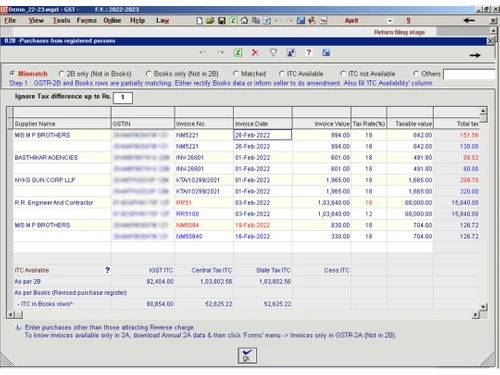
Task: Click invoice number RR51 in red
Action: (184, 203)
